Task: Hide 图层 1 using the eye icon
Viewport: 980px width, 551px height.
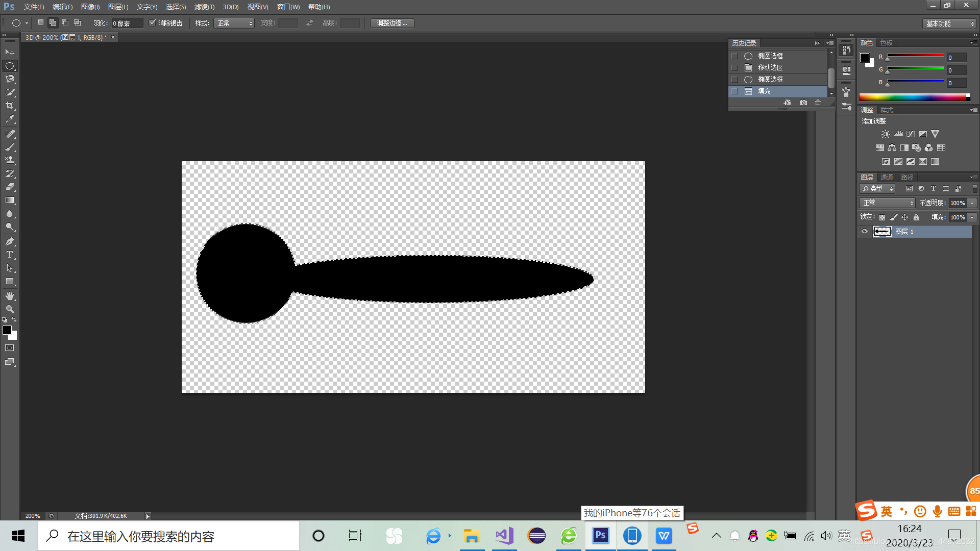Action: coord(865,232)
